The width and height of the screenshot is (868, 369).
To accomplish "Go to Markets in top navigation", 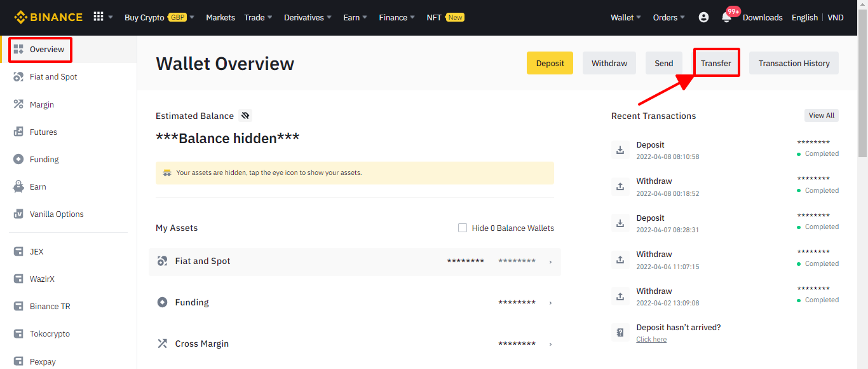I will pos(220,17).
